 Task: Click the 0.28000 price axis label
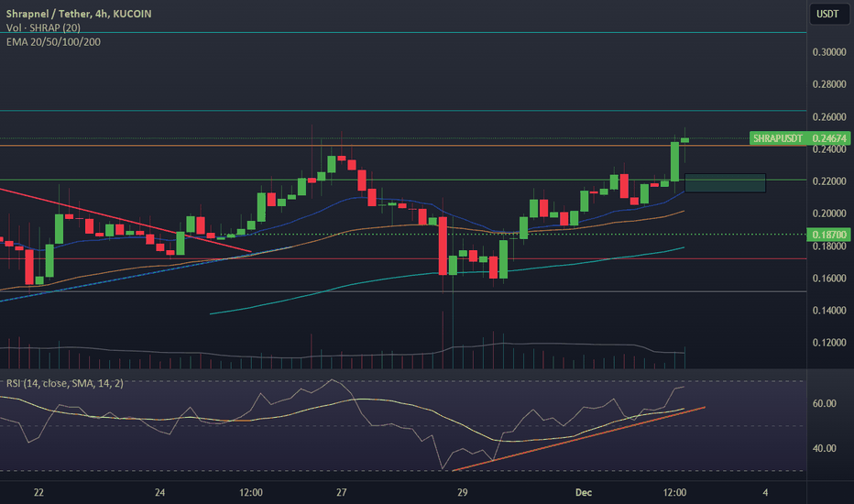click(829, 84)
